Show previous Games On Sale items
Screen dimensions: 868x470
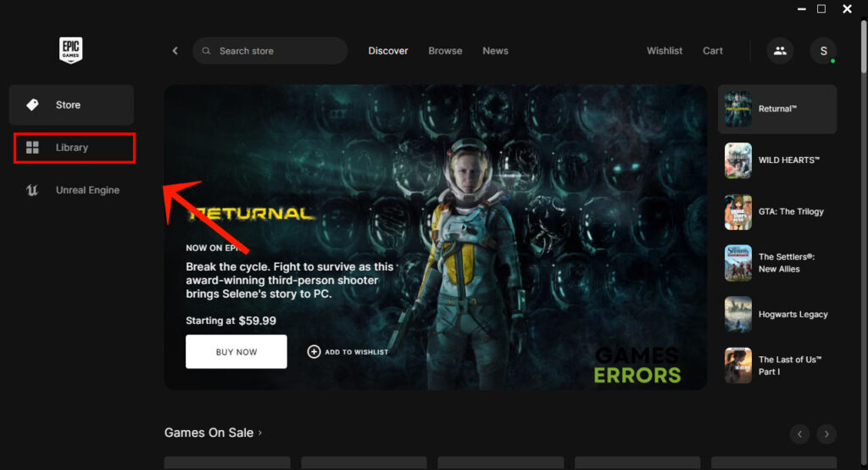799,434
